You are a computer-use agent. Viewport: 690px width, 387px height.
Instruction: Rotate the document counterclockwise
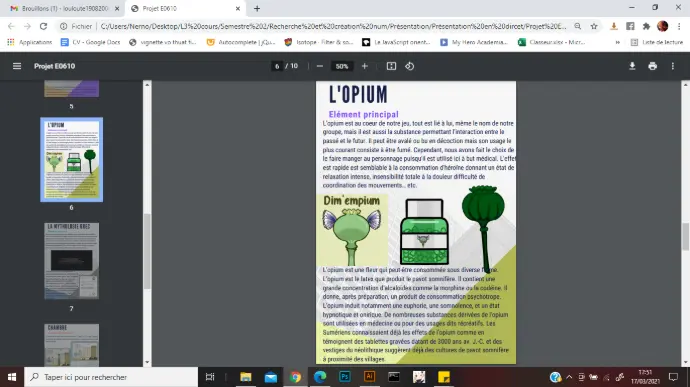410,66
